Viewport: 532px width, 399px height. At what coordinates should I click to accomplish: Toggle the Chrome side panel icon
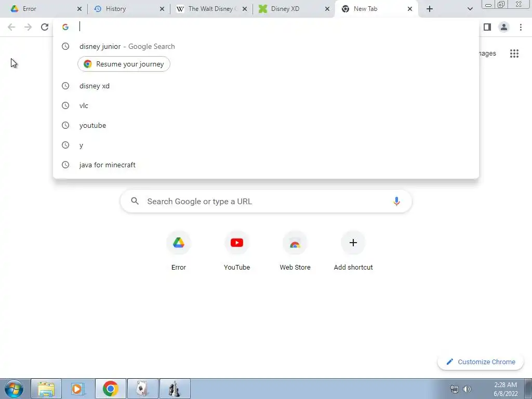point(487,27)
